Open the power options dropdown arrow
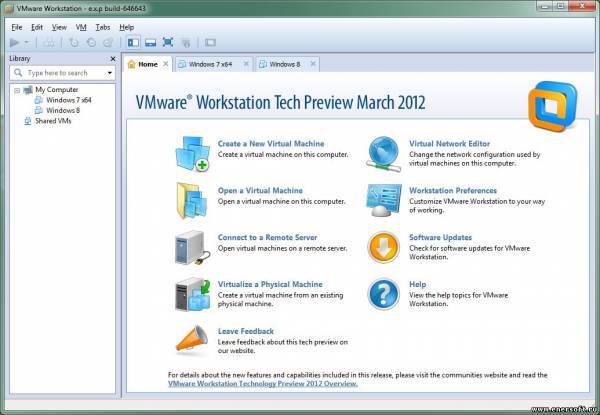 26,42
